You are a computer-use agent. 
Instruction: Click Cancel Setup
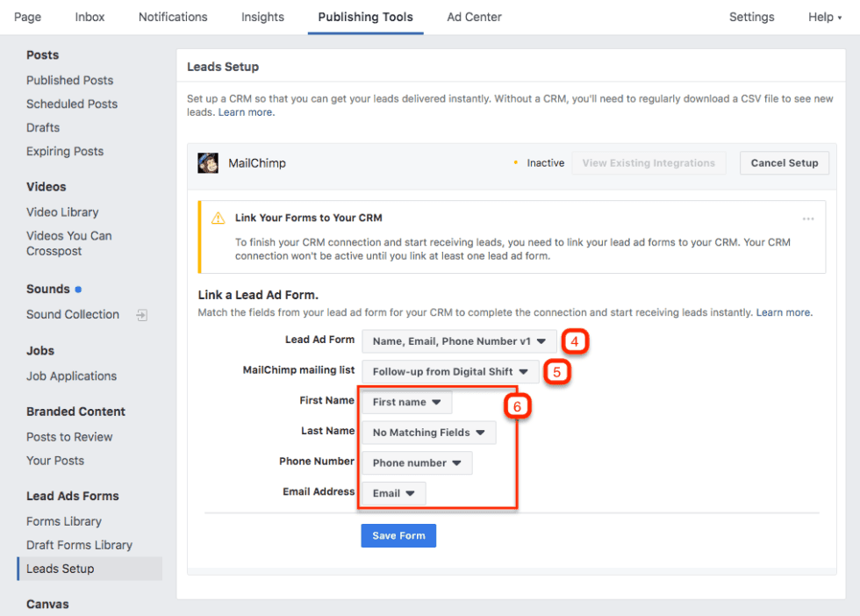(x=784, y=162)
